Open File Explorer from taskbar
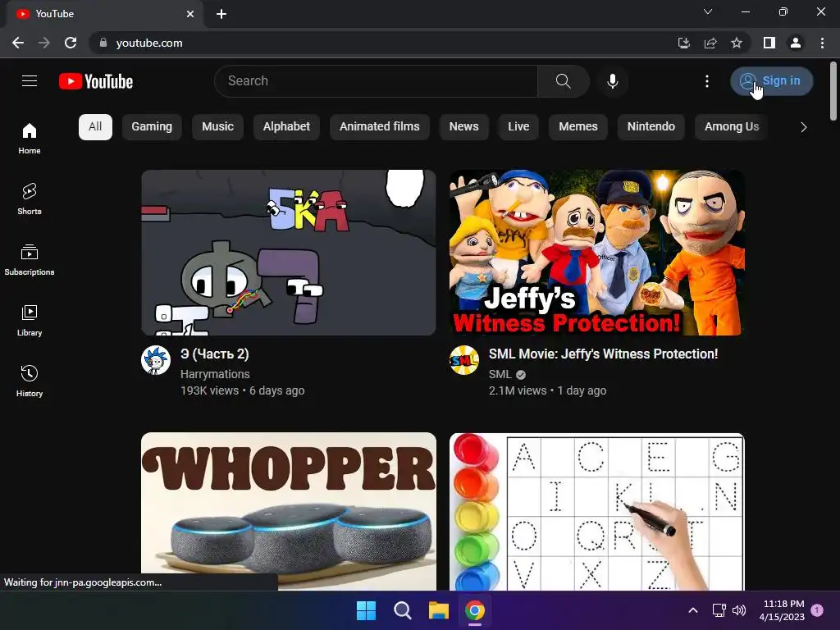Image resolution: width=840 pixels, height=630 pixels. 439,610
